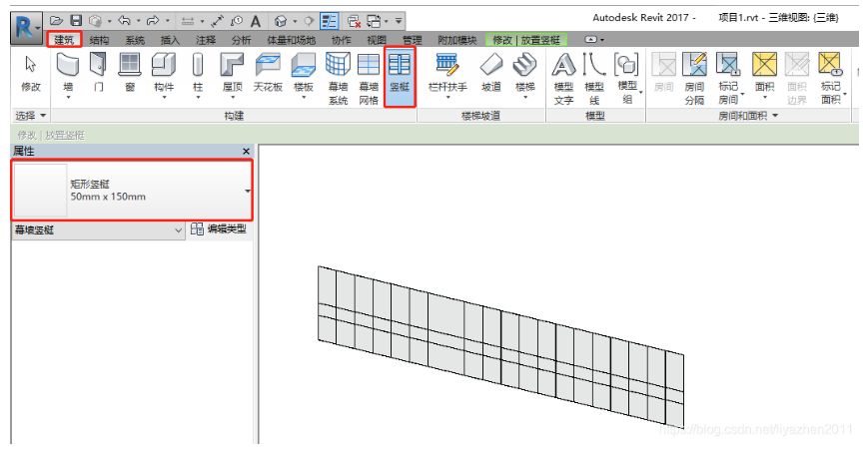The width and height of the screenshot is (868, 451).
Task: Select the 修改 (Modify) arrow tool
Action: pyautogui.click(x=30, y=73)
